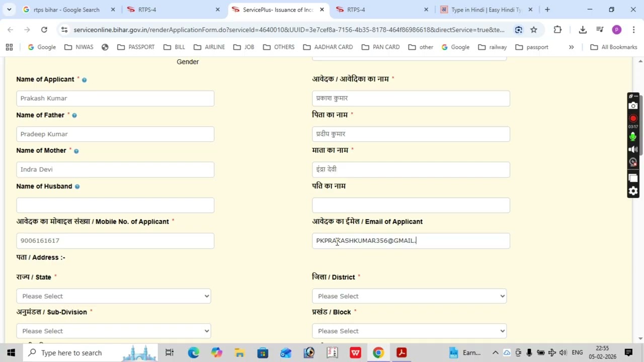Expand the District dropdown
Viewport: 644px width, 362px height.
click(409, 296)
